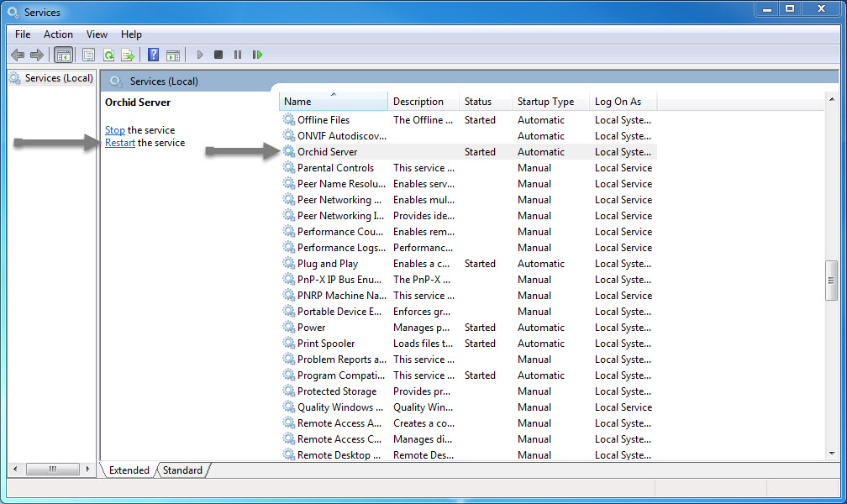The height and width of the screenshot is (504, 847).
Task: Click the Start Service play icon
Action: tap(200, 55)
